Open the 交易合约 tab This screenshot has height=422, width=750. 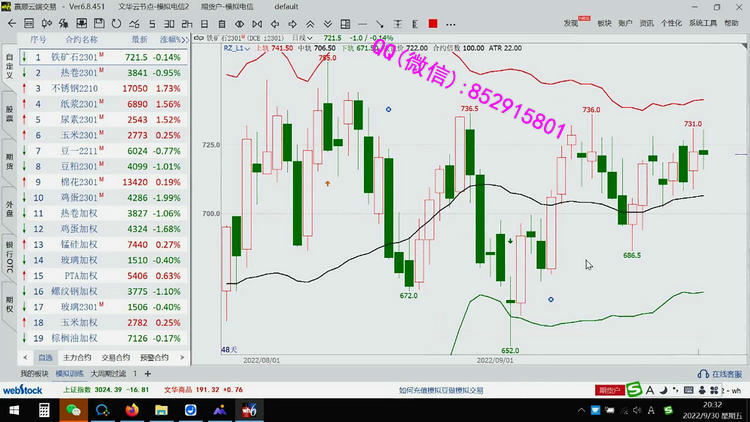pos(116,357)
